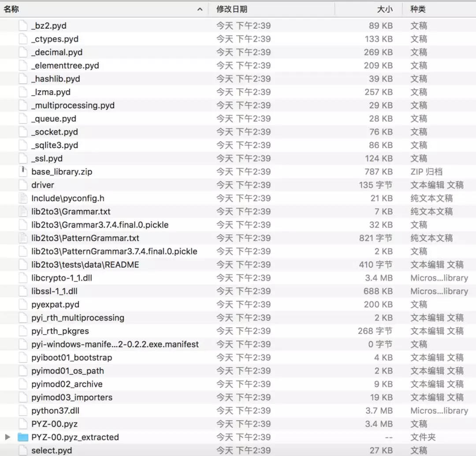Click the file icon next to python37.dll
This screenshot has width=476, height=456.
pos(22,411)
